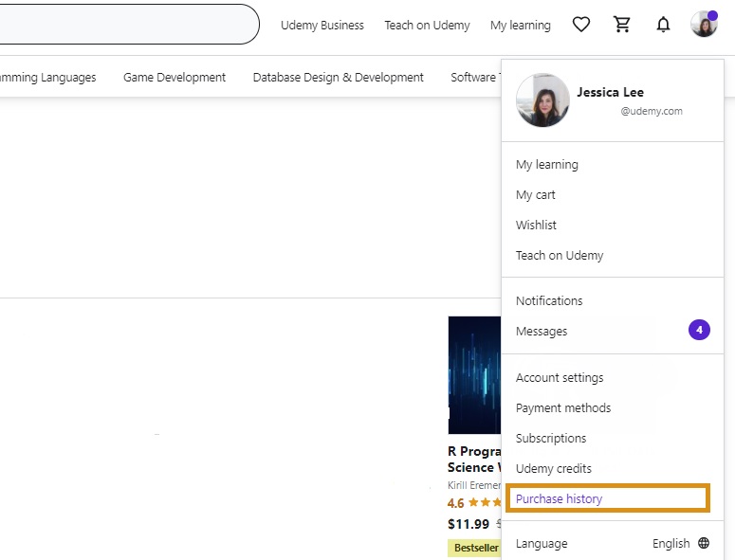Click the globe language icon

(x=704, y=544)
